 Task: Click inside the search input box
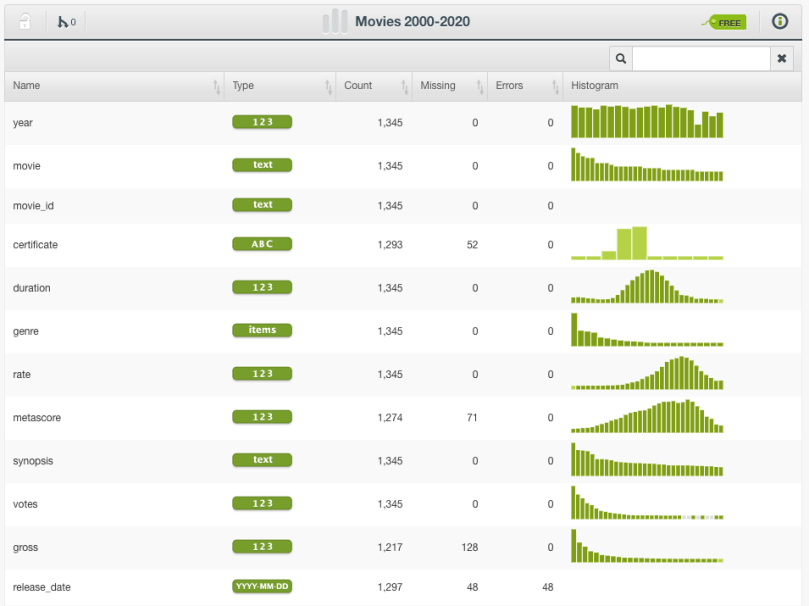point(700,58)
